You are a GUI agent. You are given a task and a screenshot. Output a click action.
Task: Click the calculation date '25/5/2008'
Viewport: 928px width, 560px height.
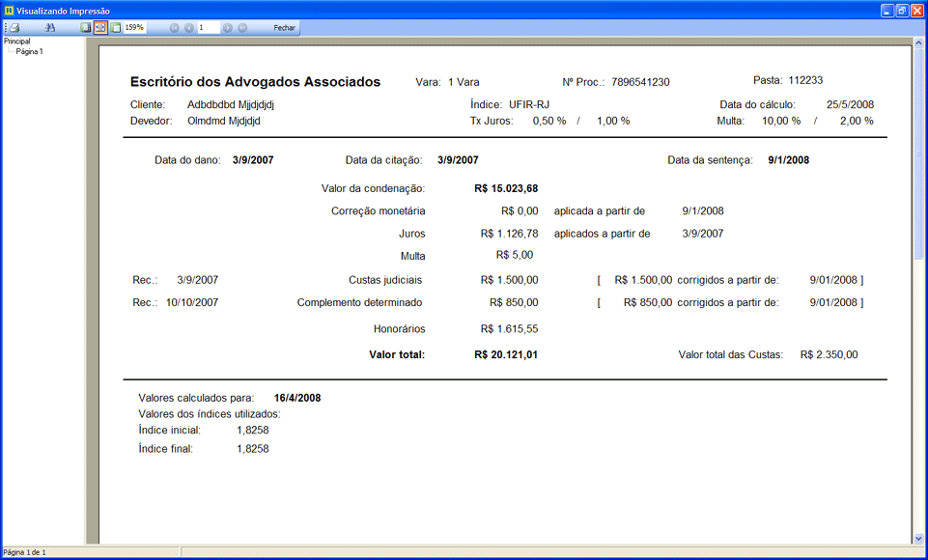[x=850, y=105]
